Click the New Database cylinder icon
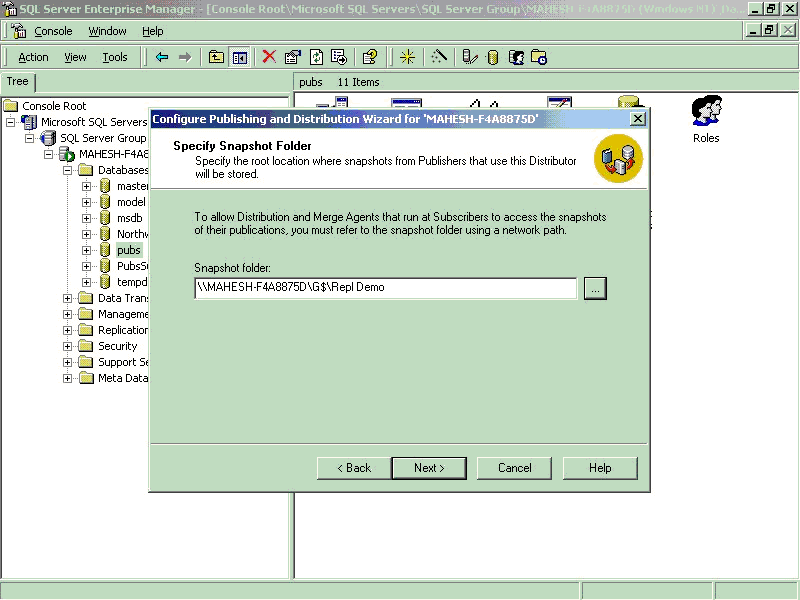This screenshot has width=800, height=600. coord(493,57)
